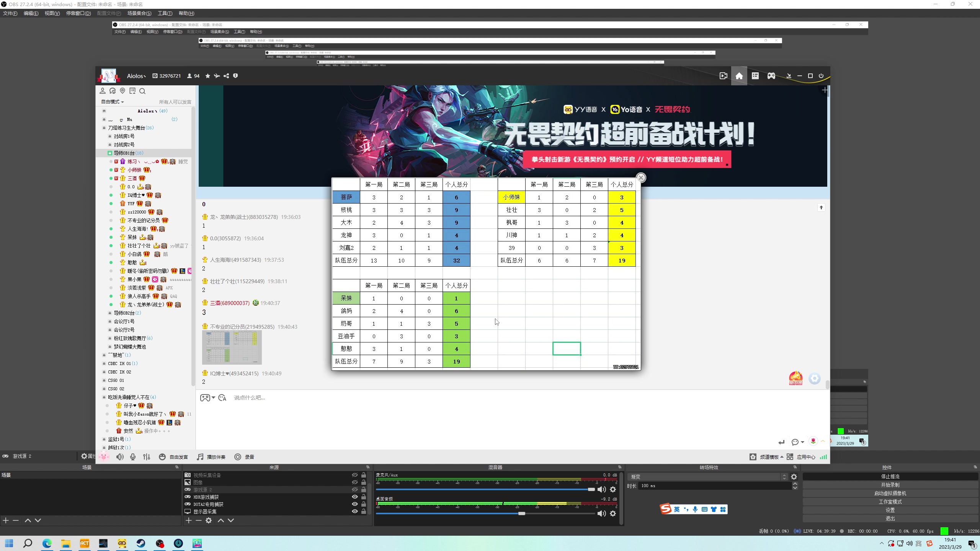Collapse the 刀塔练习生大舞台 channel group
Image resolution: width=980 pixels, height=551 pixels.
coord(104,128)
